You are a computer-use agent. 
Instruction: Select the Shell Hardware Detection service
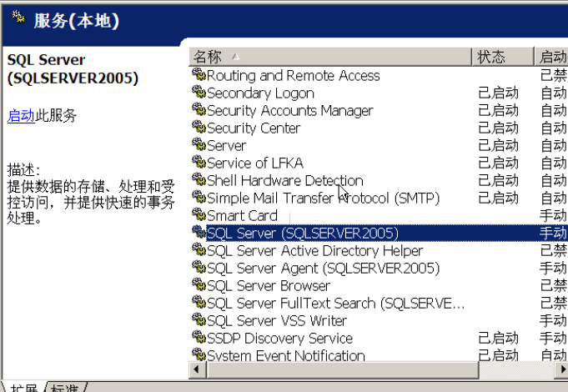285,180
